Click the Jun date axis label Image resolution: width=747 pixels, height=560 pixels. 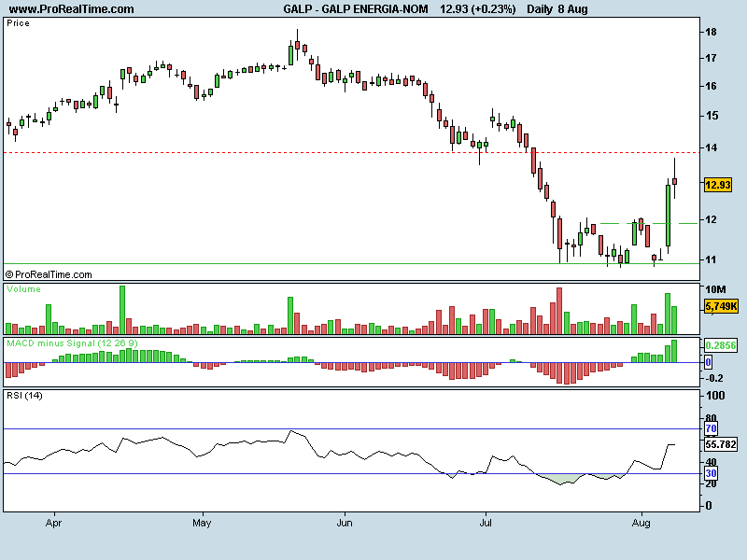344,523
